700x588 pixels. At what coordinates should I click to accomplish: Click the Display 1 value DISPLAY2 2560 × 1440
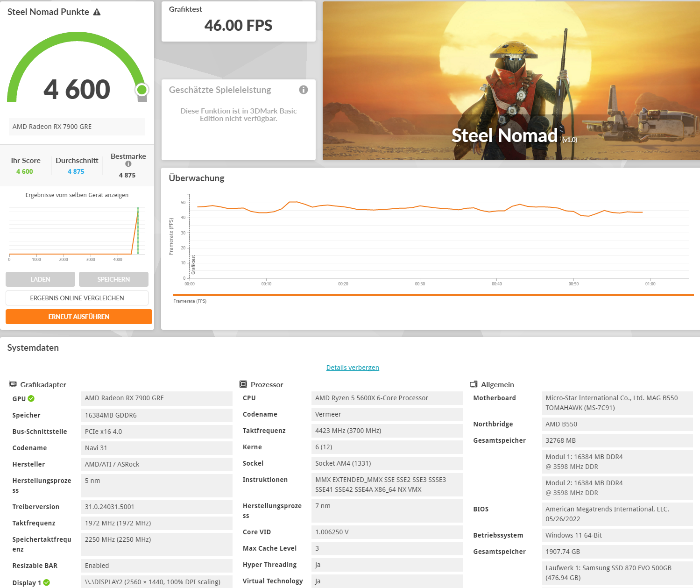(x=157, y=582)
